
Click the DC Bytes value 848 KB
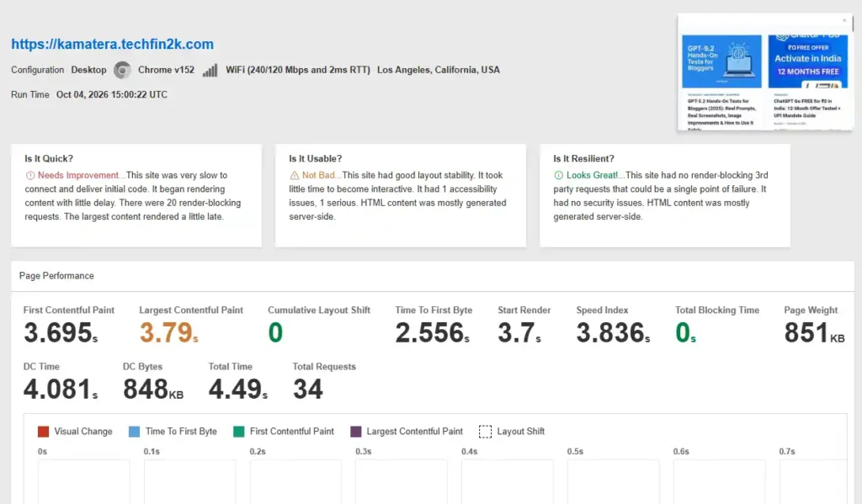(x=153, y=389)
